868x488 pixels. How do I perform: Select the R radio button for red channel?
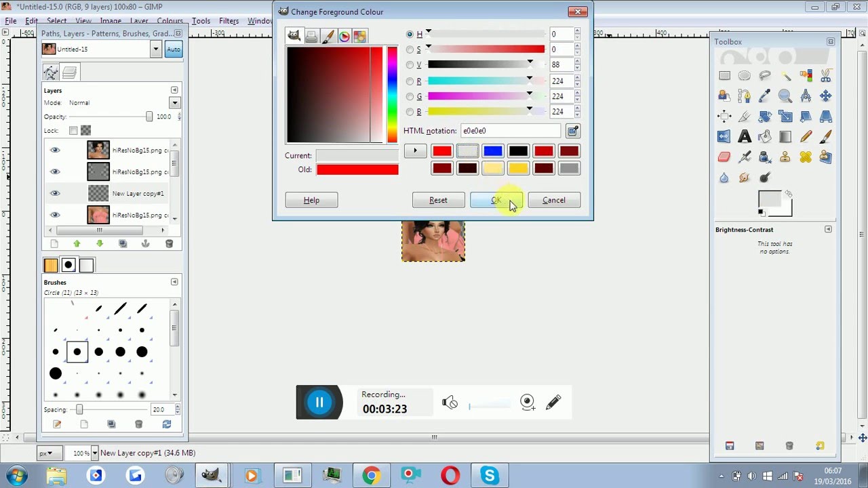410,81
